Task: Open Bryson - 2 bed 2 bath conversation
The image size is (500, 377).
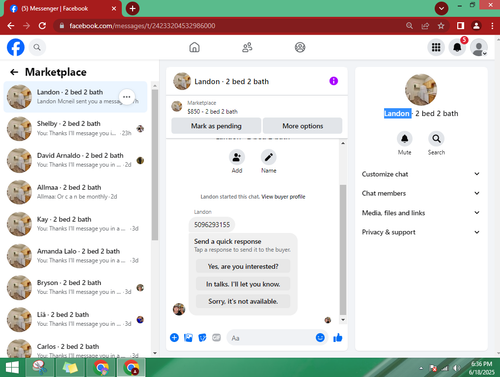Action: [75, 288]
